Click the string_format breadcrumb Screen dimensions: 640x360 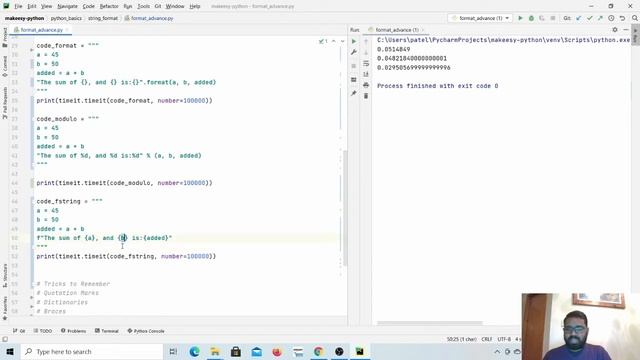103,18
